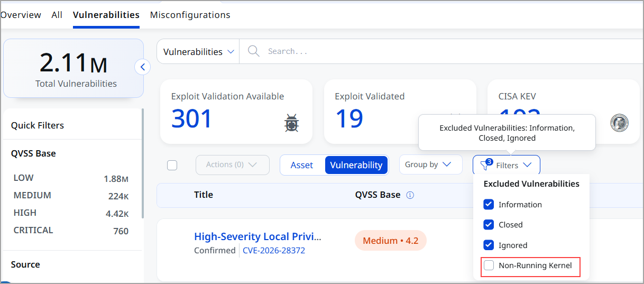Click the funnel filter icon with badge

[485, 165]
